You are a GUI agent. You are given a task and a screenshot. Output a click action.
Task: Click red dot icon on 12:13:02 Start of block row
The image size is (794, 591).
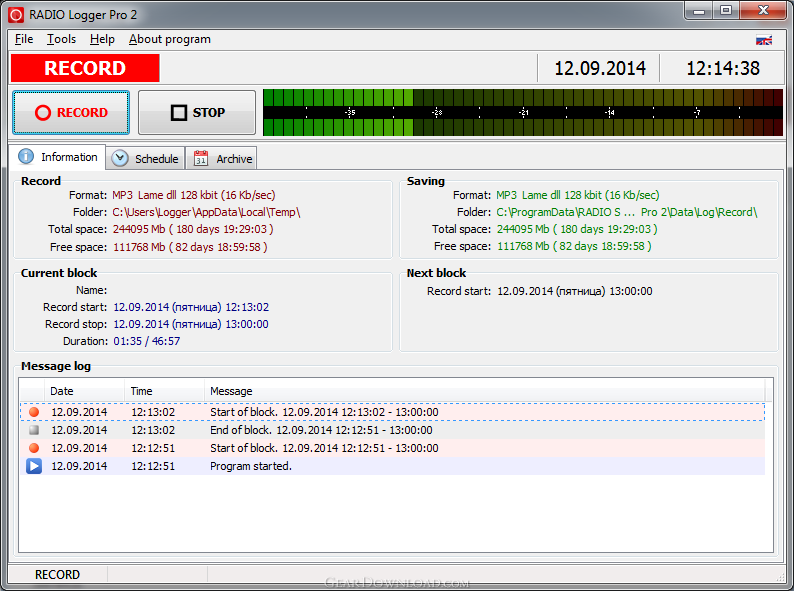[x=34, y=412]
